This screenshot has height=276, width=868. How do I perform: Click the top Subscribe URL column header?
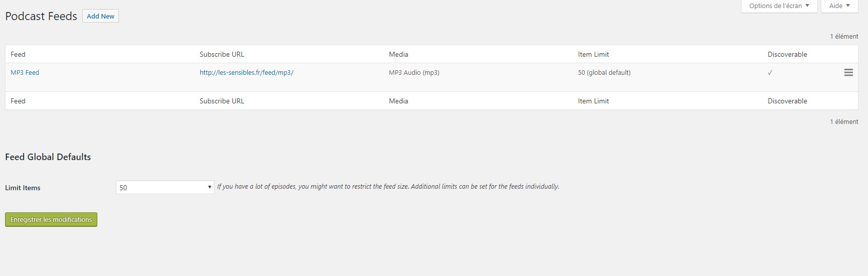click(222, 54)
